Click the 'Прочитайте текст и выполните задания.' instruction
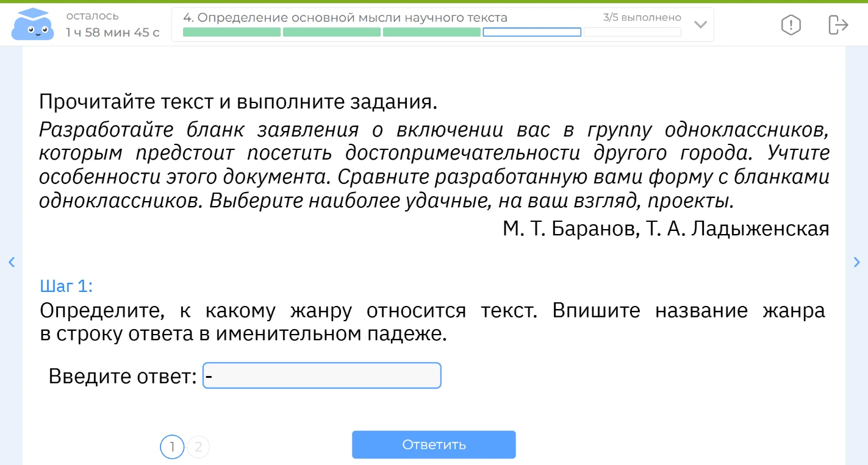 click(239, 101)
